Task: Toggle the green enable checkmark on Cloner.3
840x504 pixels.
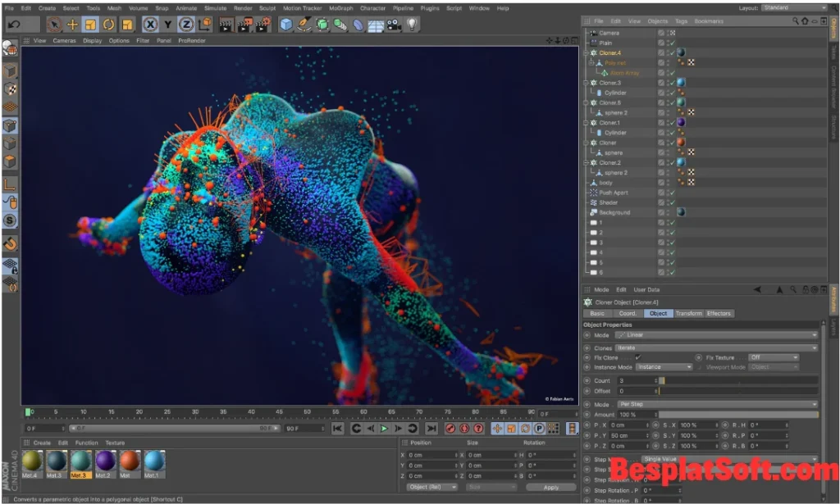Action: pyautogui.click(x=672, y=83)
